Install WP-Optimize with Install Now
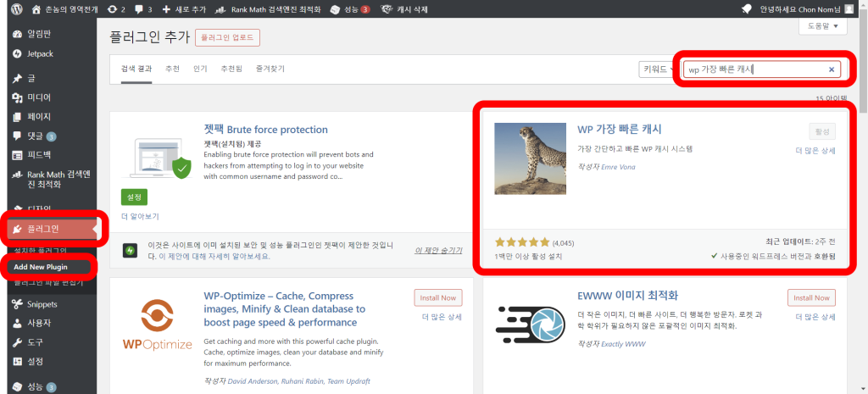 click(x=438, y=297)
